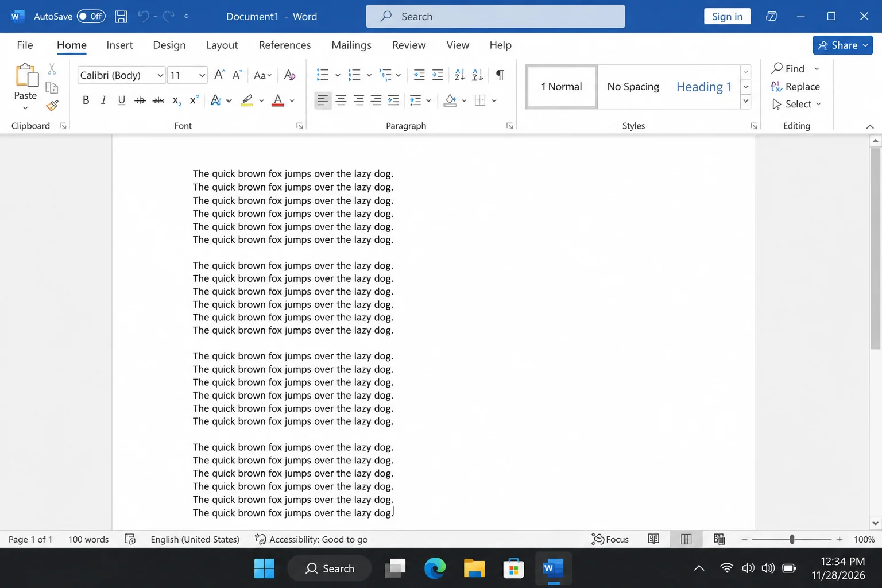This screenshot has height=588, width=882.
Task: Switch to the Design tab
Action: [x=169, y=45]
